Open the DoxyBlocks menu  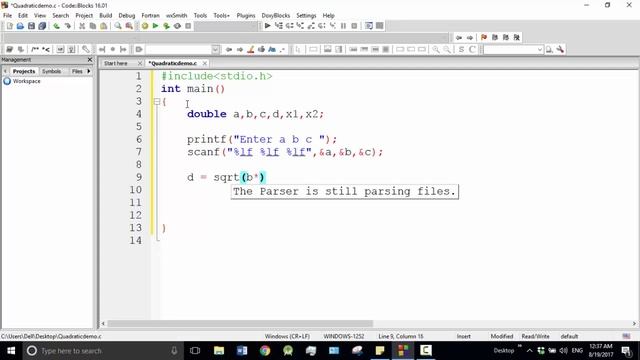click(276, 16)
